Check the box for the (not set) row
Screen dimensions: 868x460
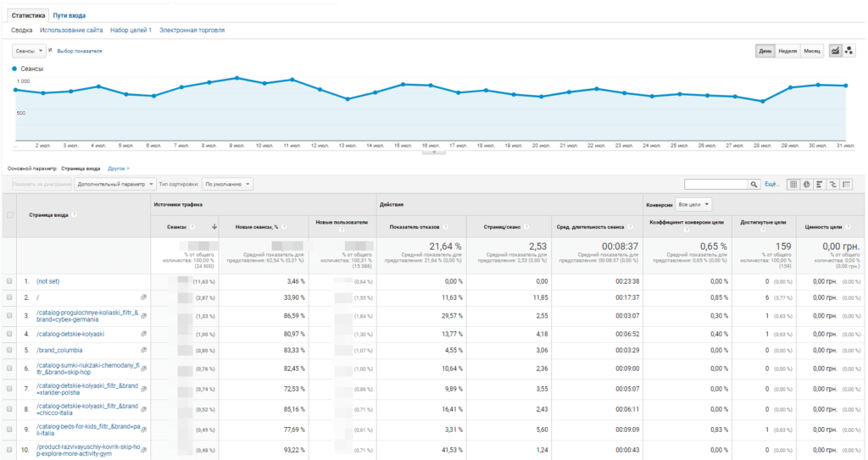[9, 280]
